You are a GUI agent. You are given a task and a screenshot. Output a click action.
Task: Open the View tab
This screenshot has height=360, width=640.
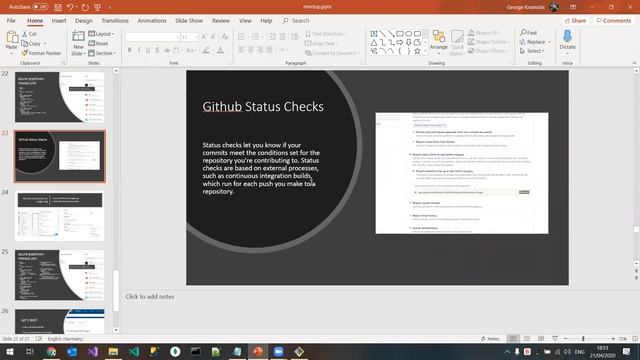click(x=245, y=20)
